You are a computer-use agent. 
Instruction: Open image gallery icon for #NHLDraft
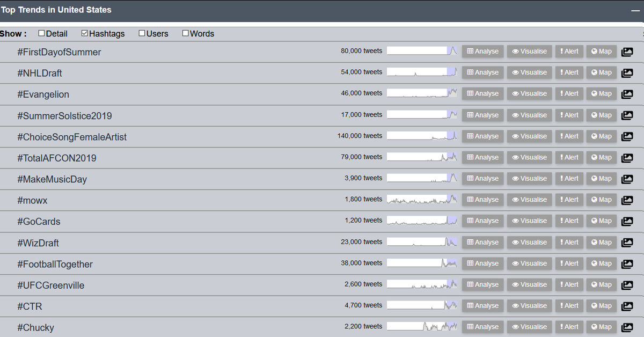tap(627, 73)
